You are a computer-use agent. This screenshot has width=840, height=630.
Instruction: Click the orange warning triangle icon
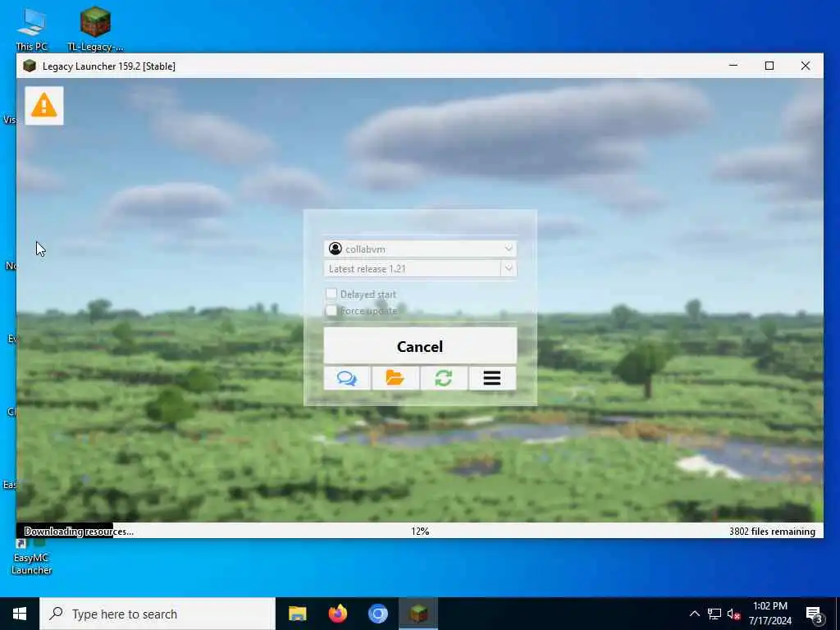point(44,106)
